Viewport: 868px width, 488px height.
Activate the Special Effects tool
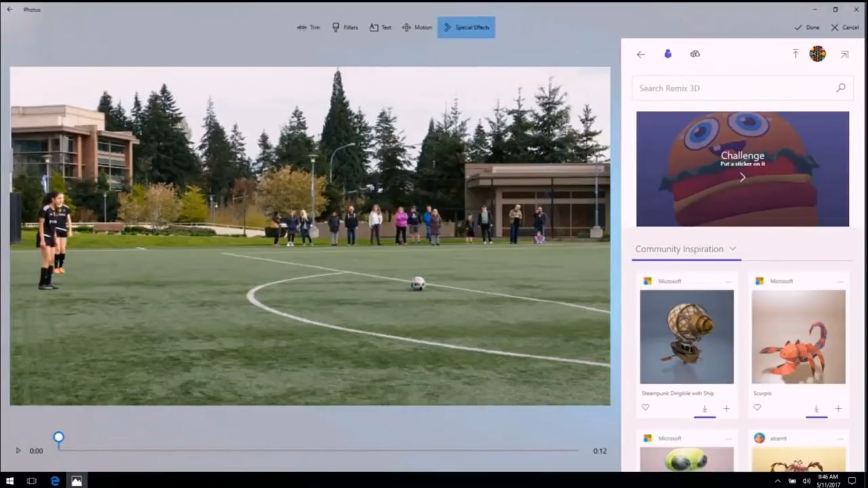point(466,27)
